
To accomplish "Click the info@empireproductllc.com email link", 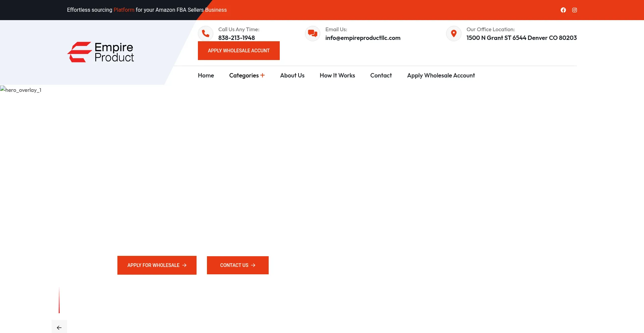I will pyautogui.click(x=363, y=38).
